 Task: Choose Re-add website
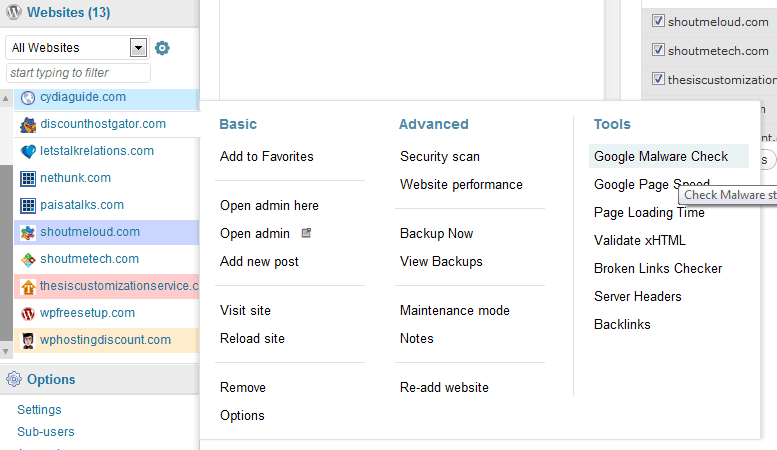click(444, 388)
